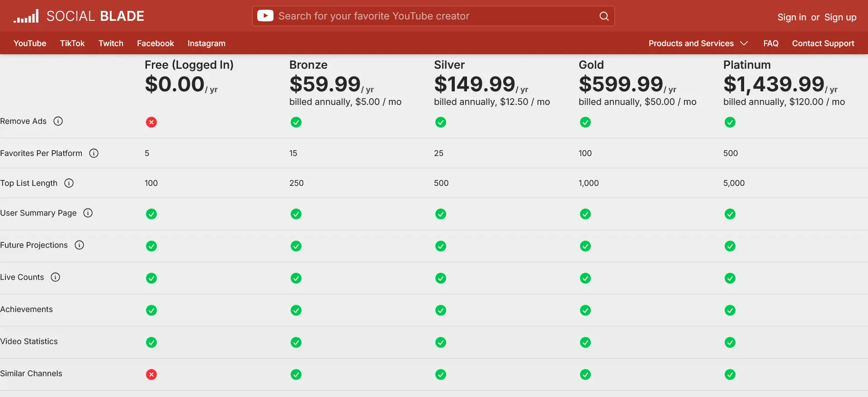Click Platinum checkmark in Similar Channels row

[x=730, y=374]
